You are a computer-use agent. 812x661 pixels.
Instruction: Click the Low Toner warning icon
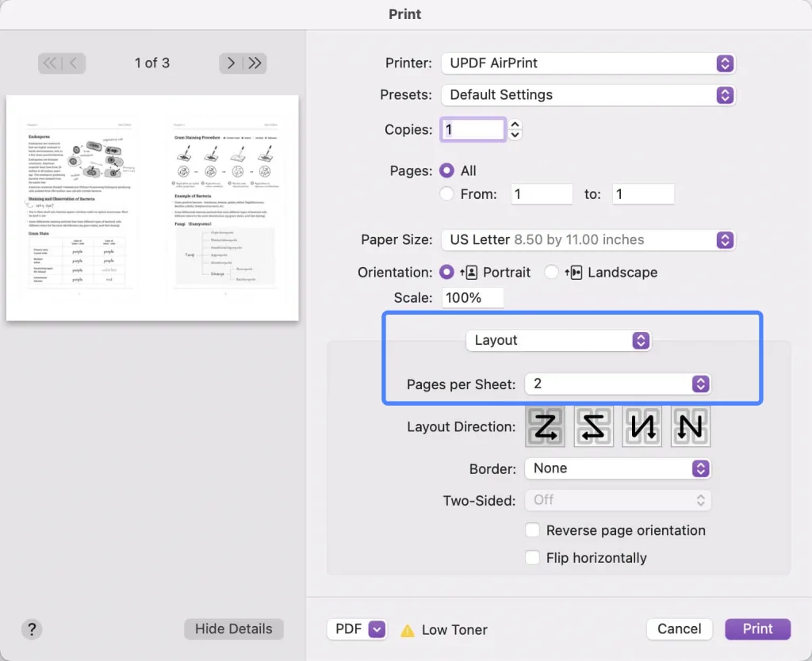click(408, 629)
